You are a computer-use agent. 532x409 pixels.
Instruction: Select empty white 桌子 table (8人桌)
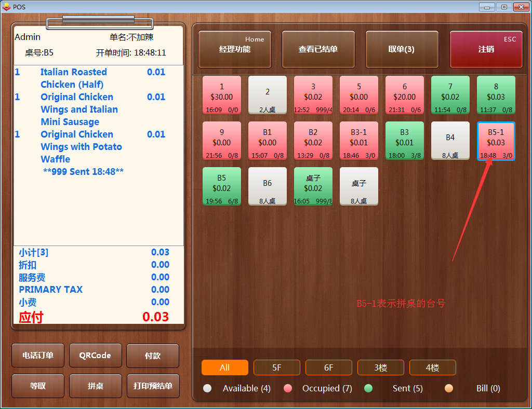click(x=359, y=186)
